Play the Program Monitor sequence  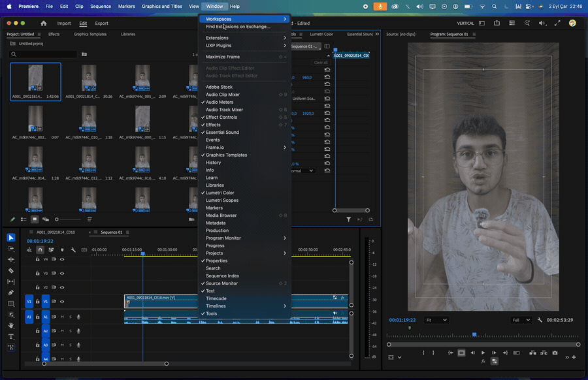[x=483, y=353]
